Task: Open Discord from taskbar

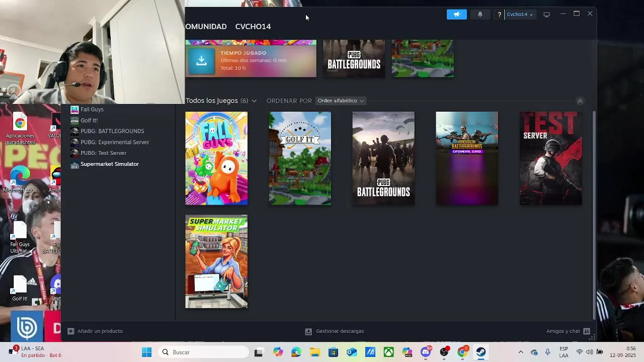Action: [x=426, y=352]
